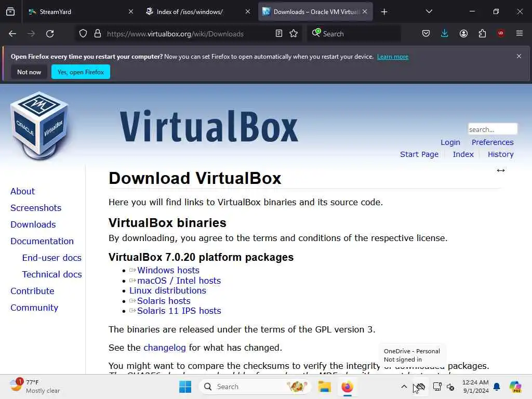The width and height of the screenshot is (532, 399).
Task: Close the Index of /isos/windows/ tab
Action: (248, 12)
